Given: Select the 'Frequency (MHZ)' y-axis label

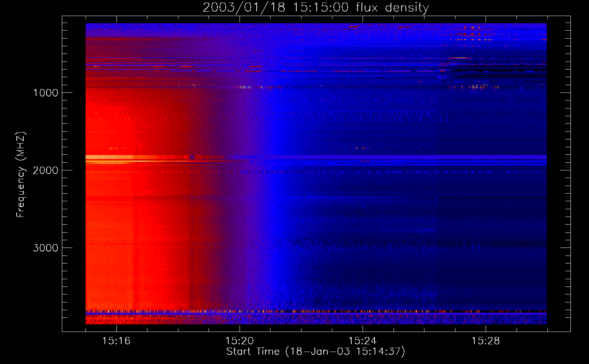Looking at the screenshot, I should pyautogui.click(x=21, y=175).
